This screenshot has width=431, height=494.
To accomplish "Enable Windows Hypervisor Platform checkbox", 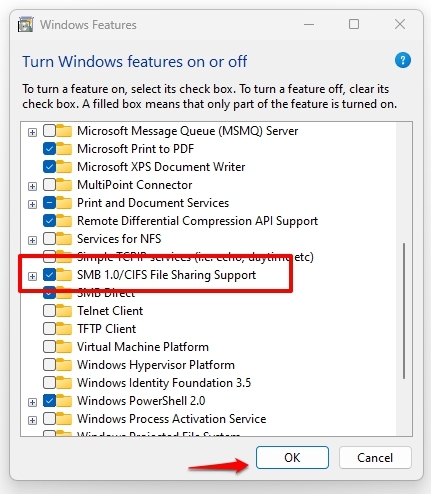I will pos(49,365).
